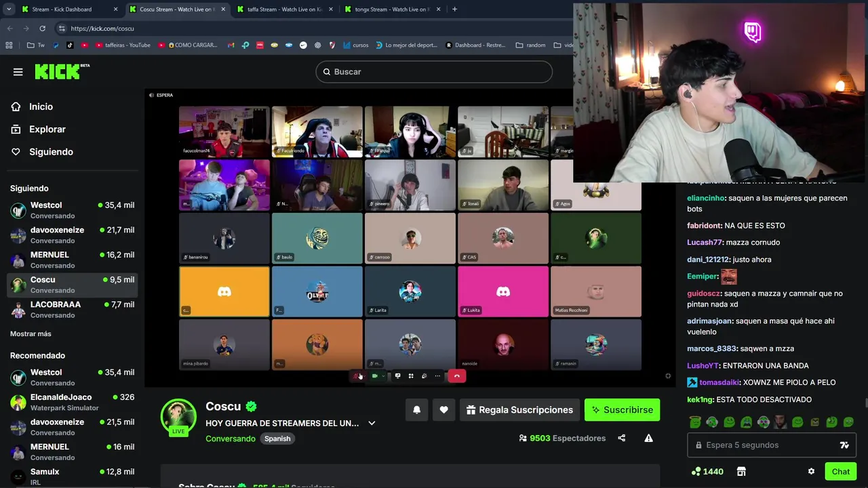Open the Gmail bookmark icon
This screenshot has height=488, width=868.
tap(231, 45)
